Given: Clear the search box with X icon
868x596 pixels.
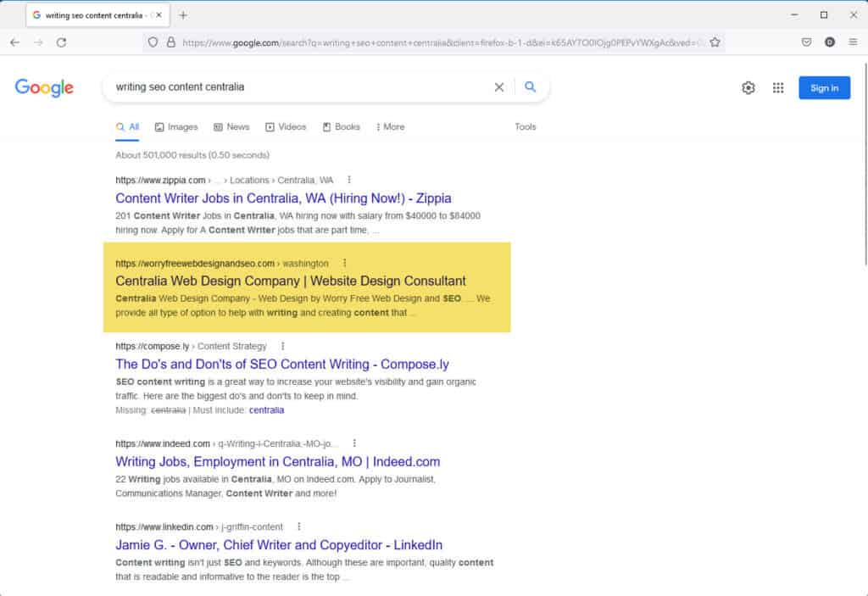Looking at the screenshot, I should pyautogui.click(x=498, y=87).
